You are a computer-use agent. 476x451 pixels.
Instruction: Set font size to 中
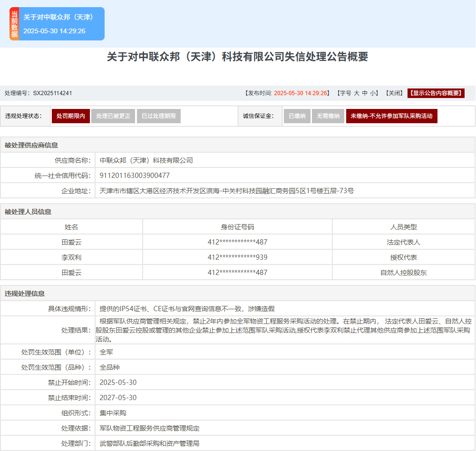pyautogui.click(x=365, y=93)
